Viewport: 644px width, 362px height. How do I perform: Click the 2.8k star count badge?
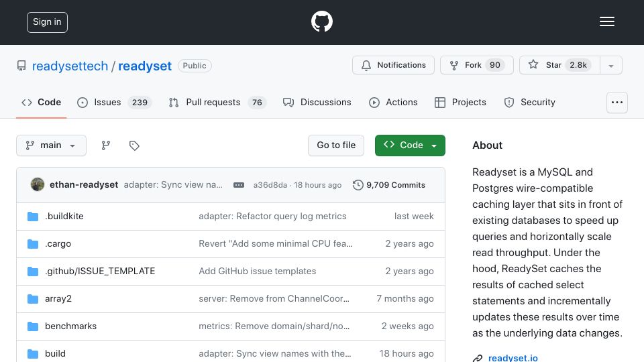coord(578,65)
